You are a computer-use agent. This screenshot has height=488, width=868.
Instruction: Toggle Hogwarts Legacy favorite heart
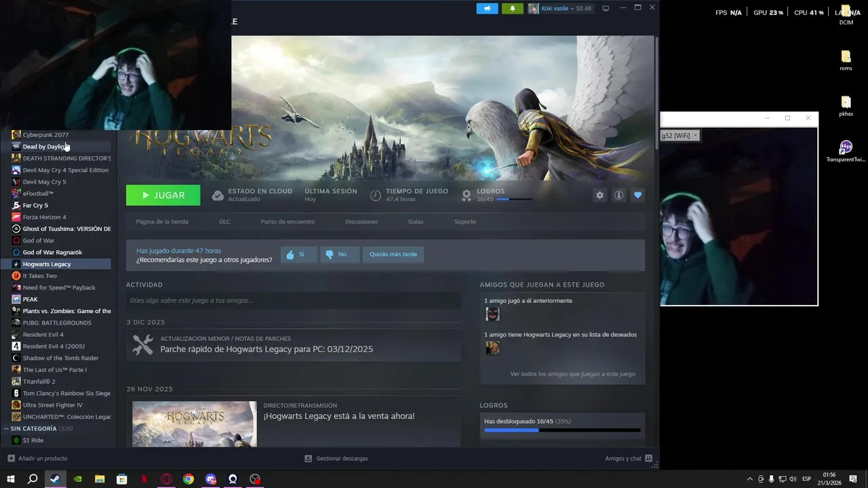click(x=637, y=195)
